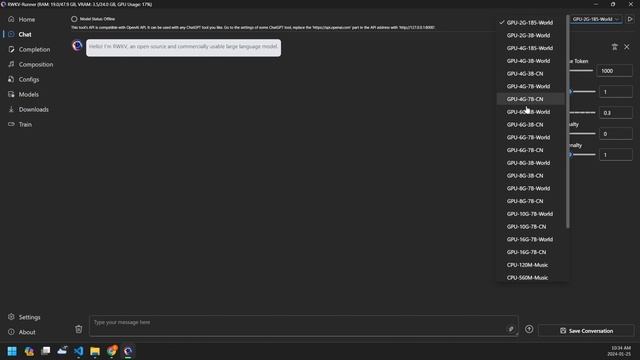This screenshot has width=640, height=360.
Task: Click the Hello I'm RWKV greeting bubble
Action: pyautogui.click(x=184, y=47)
